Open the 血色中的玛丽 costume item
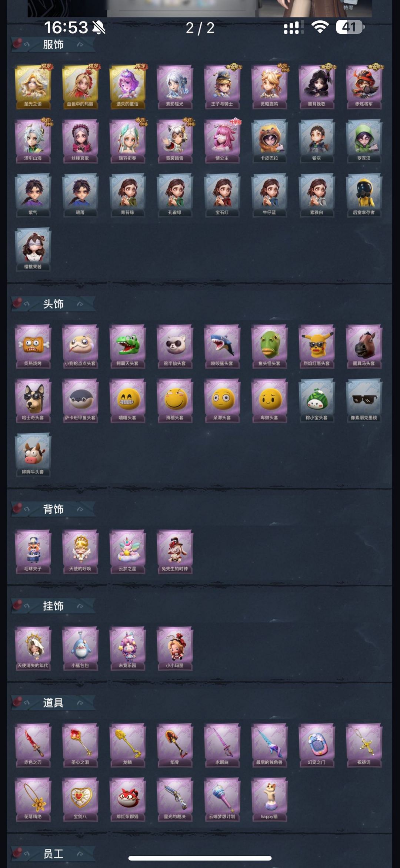 pos(80,87)
